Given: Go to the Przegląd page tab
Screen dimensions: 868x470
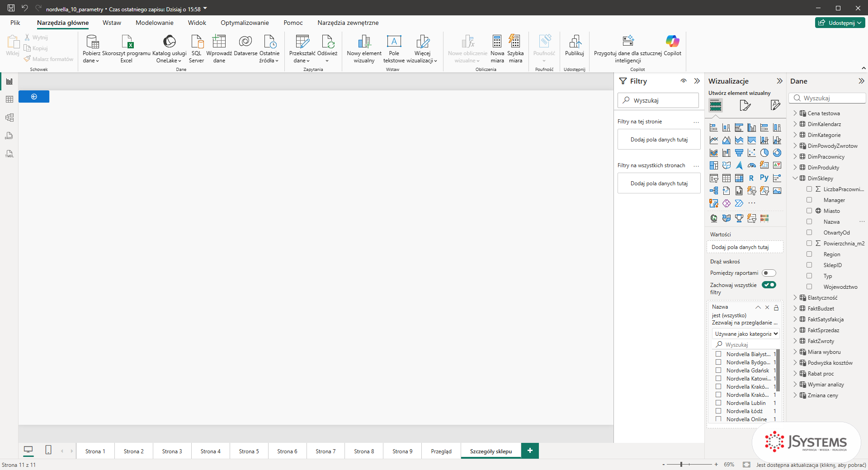Looking at the screenshot, I should (x=441, y=451).
